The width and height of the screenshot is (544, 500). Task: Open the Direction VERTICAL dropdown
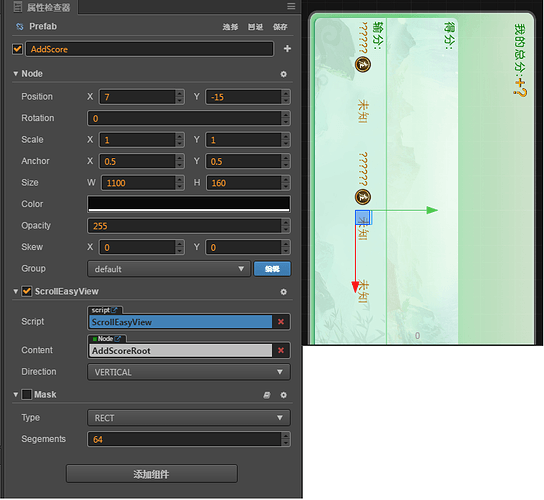[x=189, y=372]
